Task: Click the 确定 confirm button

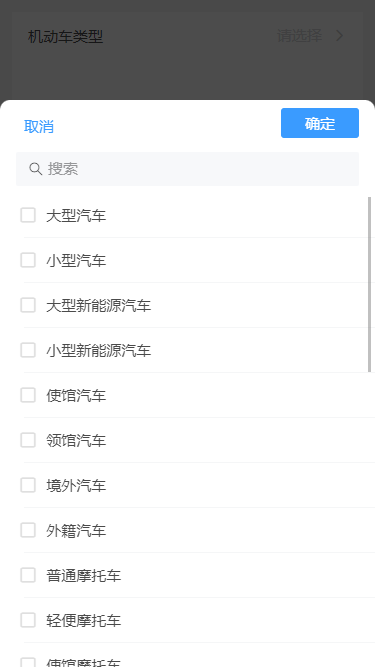Action: pos(320,123)
